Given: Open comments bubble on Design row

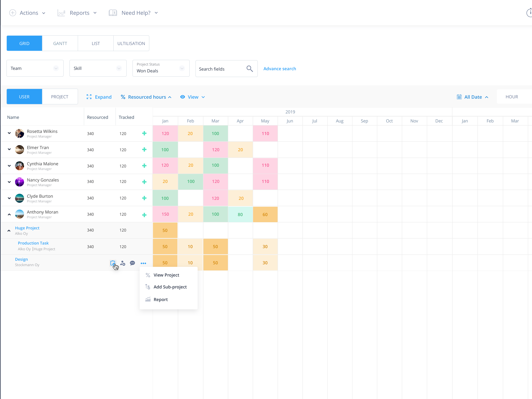Looking at the screenshot, I should click(132, 263).
